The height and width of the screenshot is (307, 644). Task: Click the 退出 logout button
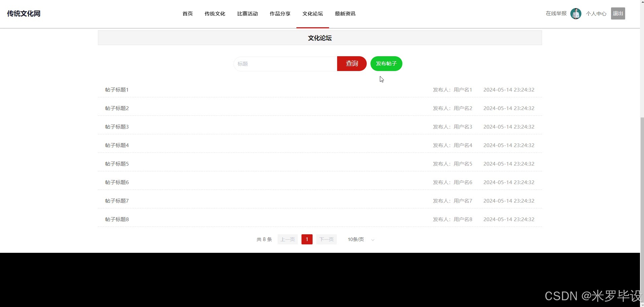618,13
